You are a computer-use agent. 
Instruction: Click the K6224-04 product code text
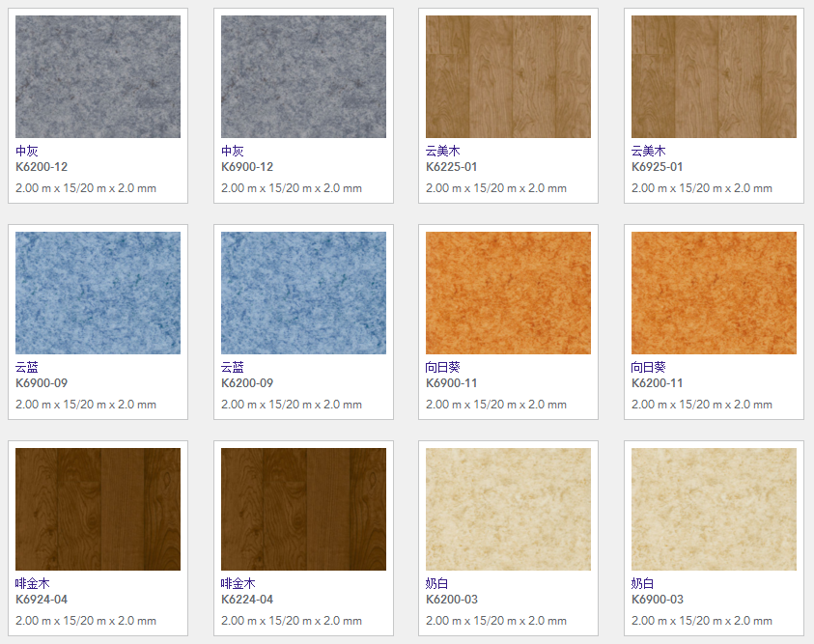click(x=247, y=600)
